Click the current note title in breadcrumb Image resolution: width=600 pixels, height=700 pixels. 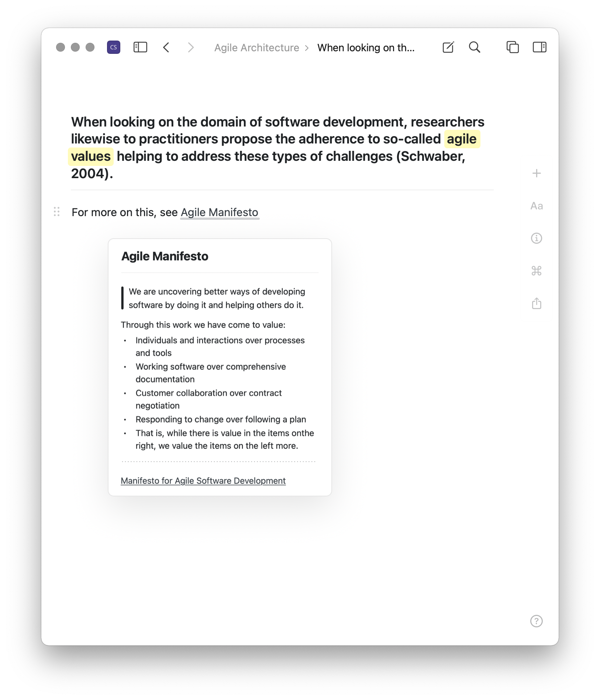366,48
